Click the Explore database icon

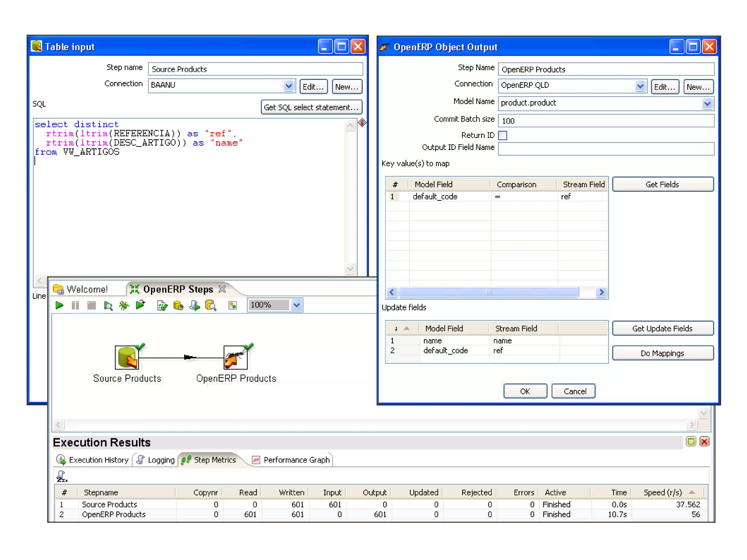click(210, 305)
